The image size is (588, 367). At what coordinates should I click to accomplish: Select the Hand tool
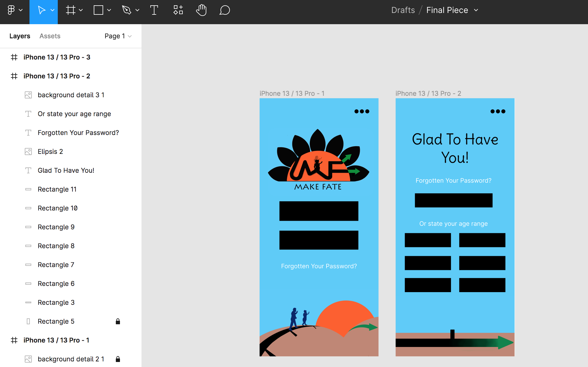pyautogui.click(x=201, y=10)
